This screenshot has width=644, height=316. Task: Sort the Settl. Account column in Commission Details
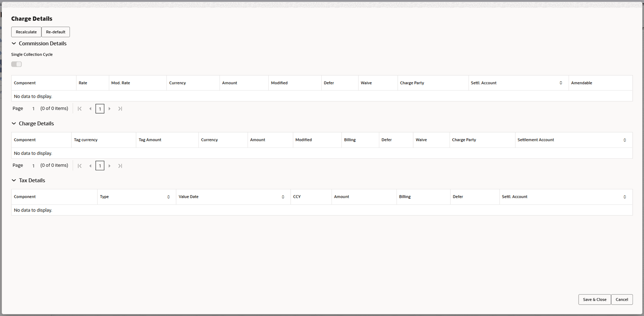coord(561,83)
